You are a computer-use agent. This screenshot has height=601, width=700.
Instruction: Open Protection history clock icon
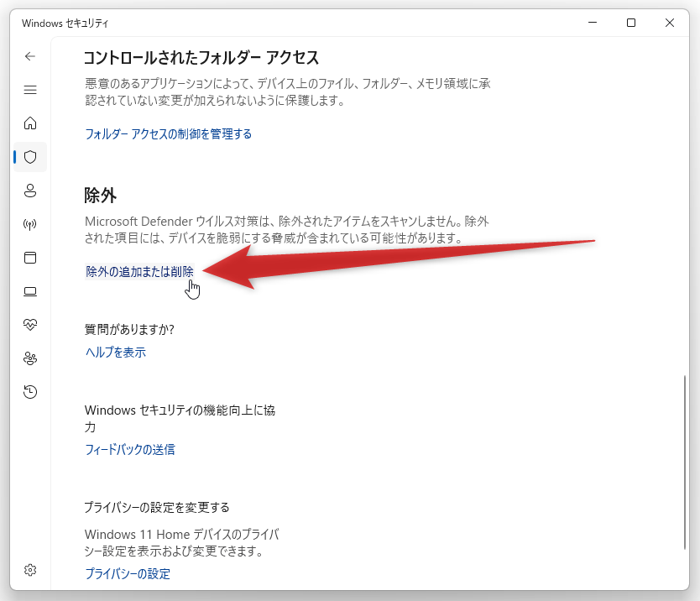click(x=30, y=392)
